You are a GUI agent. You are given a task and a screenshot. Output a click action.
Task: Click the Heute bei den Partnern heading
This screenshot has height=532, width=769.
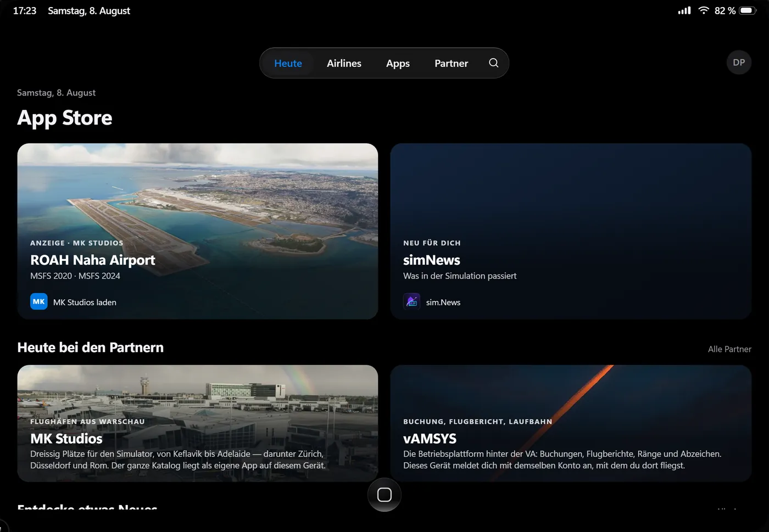(91, 348)
